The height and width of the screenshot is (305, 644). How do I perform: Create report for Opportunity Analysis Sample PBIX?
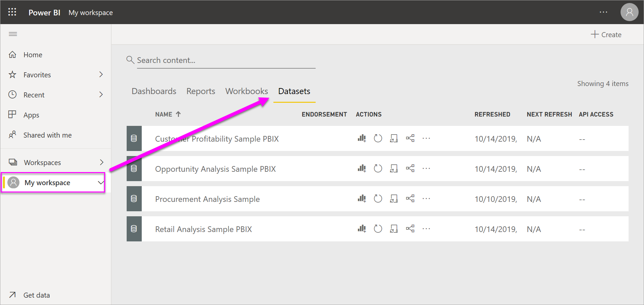tap(362, 168)
